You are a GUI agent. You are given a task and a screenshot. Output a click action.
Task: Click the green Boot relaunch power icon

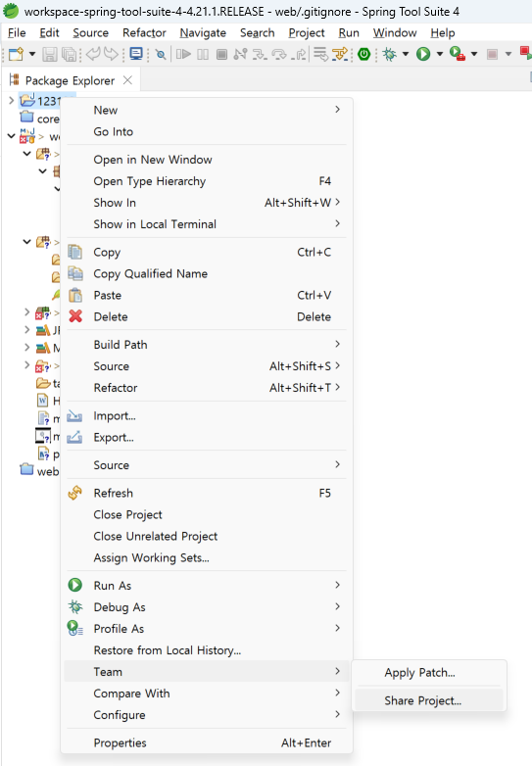point(363,54)
